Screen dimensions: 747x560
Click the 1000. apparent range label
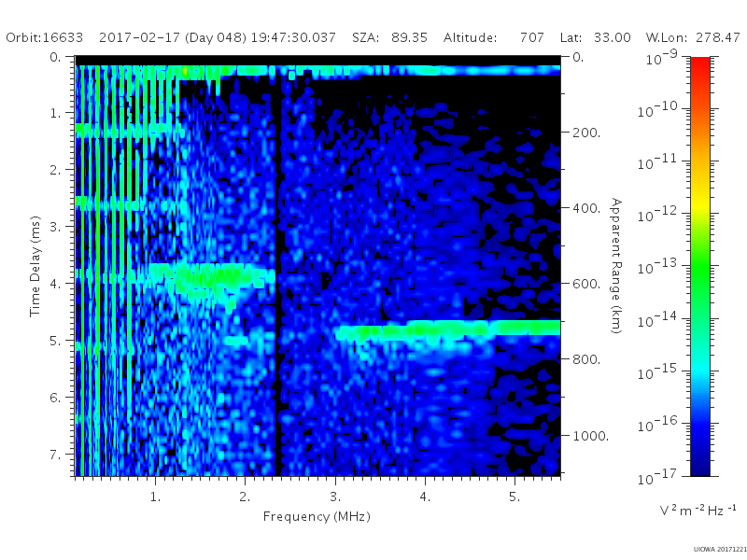[591, 436]
